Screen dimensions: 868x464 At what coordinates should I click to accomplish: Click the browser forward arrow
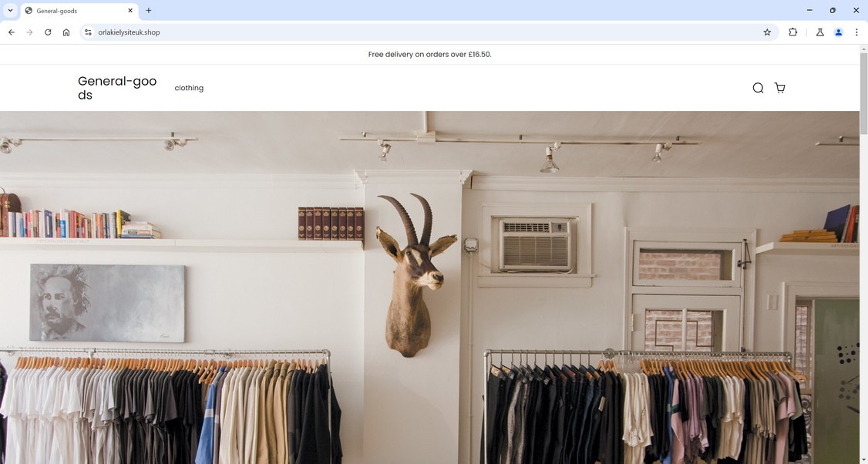tap(29, 32)
